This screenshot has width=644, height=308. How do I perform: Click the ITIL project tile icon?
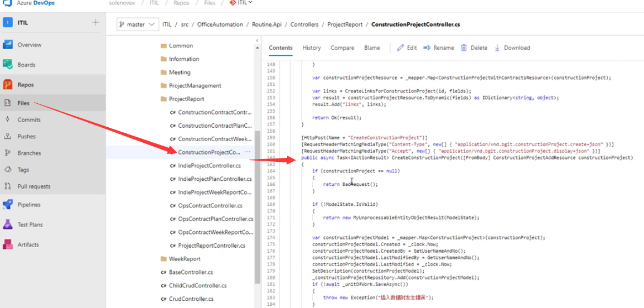tap(7, 22)
